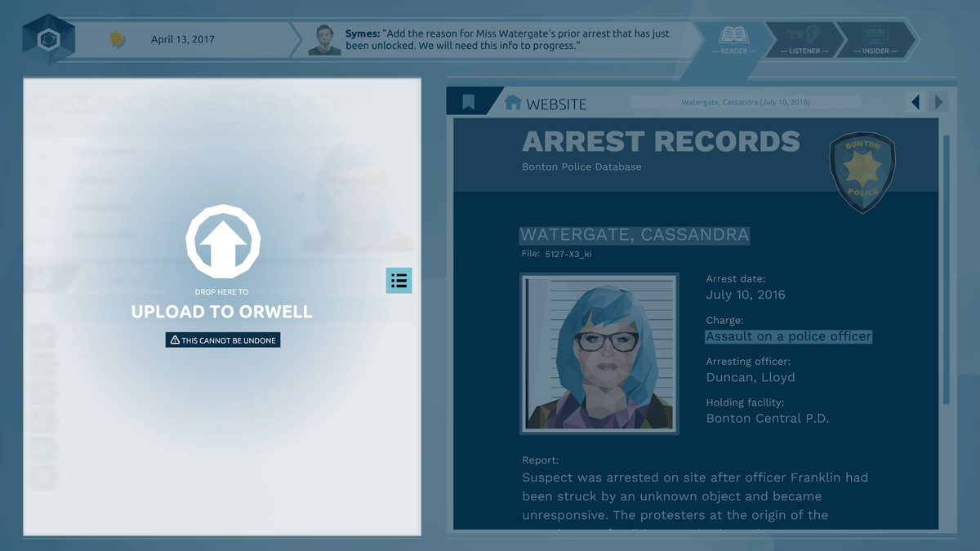Image resolution: width=980 pixels, height=551 pixels.
Task: Click the Orwell hexagon logo
Action: [48, 38]
